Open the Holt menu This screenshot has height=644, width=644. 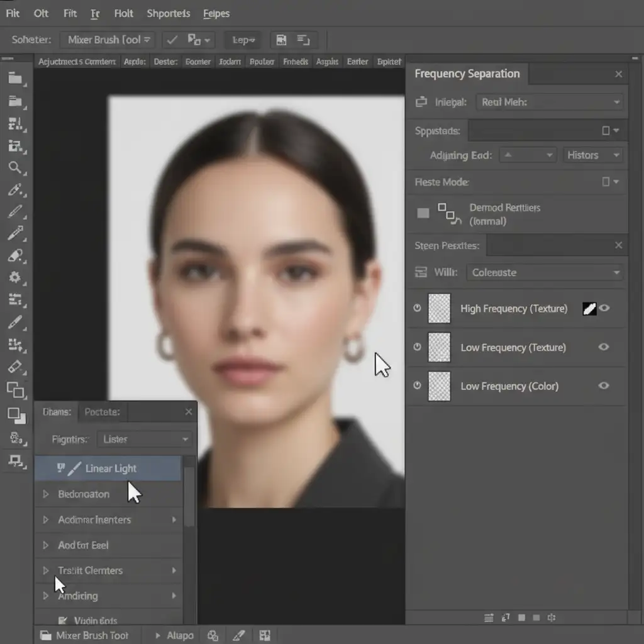coord(124,13)
